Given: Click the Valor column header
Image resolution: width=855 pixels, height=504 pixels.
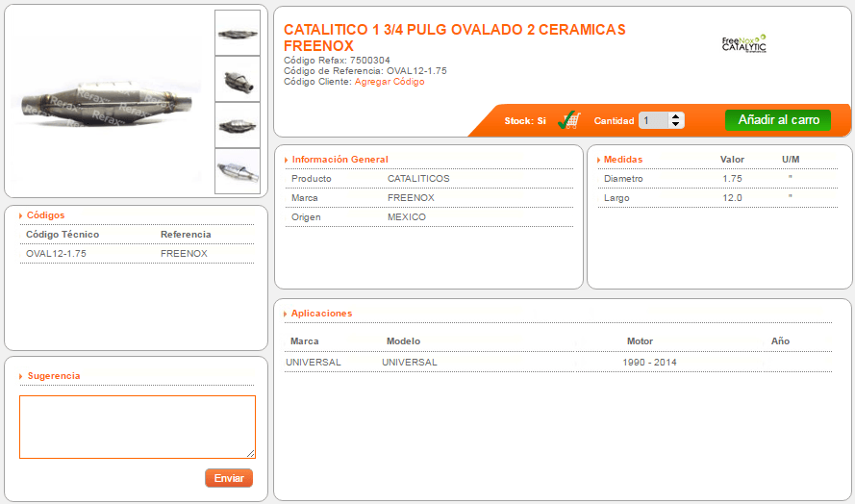Looking at the screenshot, I should click(732, 160).
